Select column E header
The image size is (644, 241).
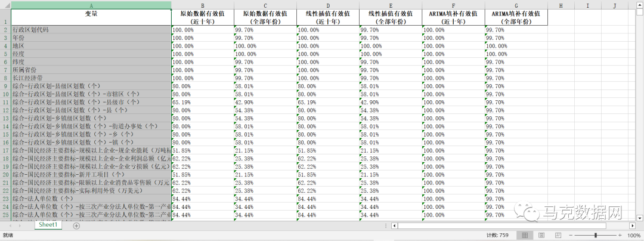(391, 5)
